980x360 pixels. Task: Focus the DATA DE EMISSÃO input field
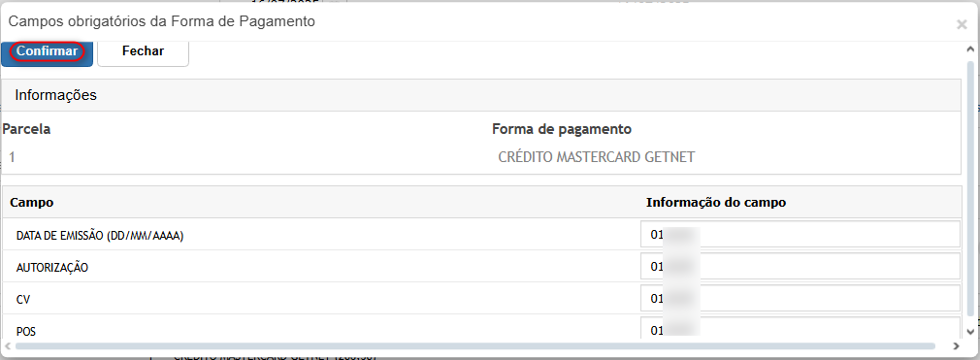(x=800, y=235)
